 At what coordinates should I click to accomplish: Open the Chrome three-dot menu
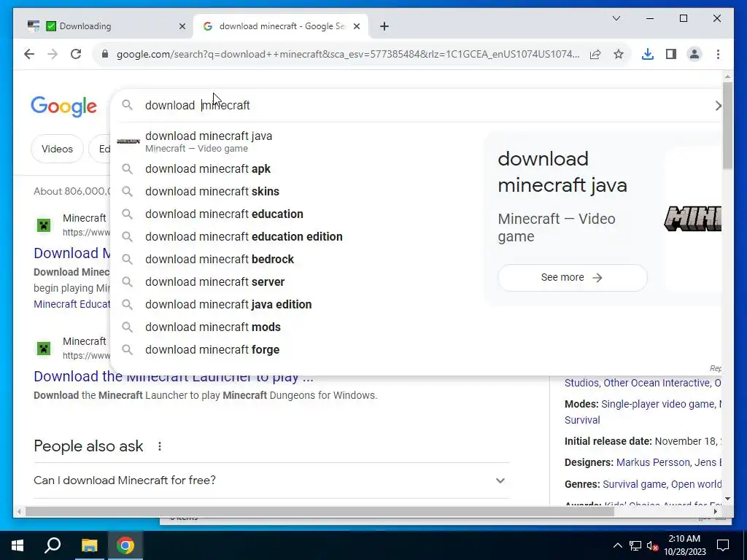coord(718,54)
